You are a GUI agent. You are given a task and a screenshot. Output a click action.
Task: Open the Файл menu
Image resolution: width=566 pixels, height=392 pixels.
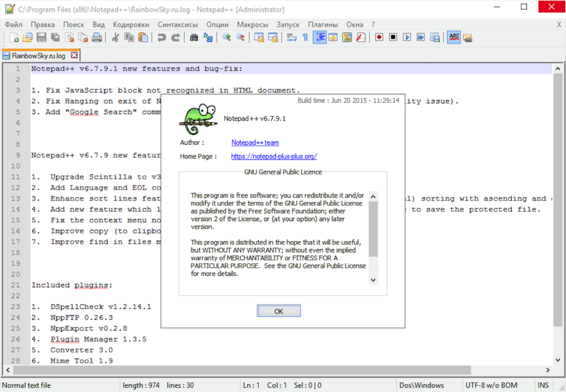(x=14, y=24)
